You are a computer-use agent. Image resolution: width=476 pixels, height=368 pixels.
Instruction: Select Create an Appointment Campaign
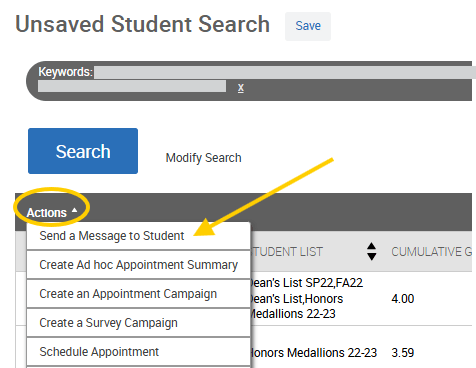pyautogui.click(x=138, y=294)
